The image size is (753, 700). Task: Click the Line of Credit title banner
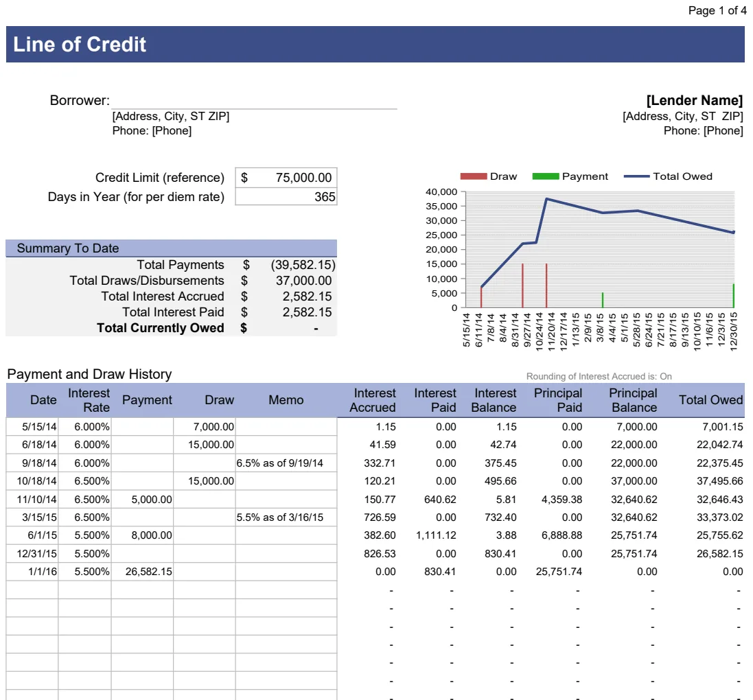click(x=375, y=44)
